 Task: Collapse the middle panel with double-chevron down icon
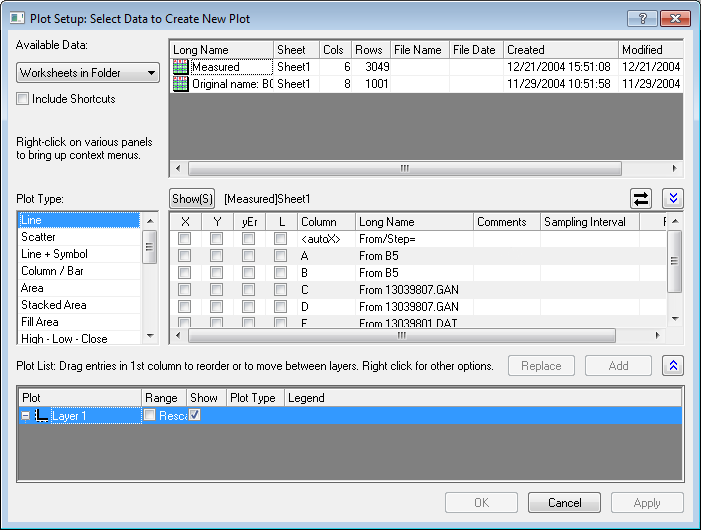point(674,199)
